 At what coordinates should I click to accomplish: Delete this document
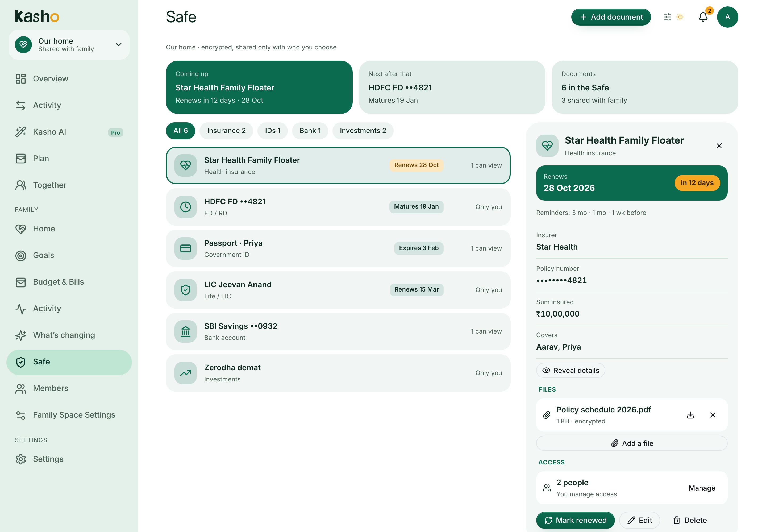689,520
